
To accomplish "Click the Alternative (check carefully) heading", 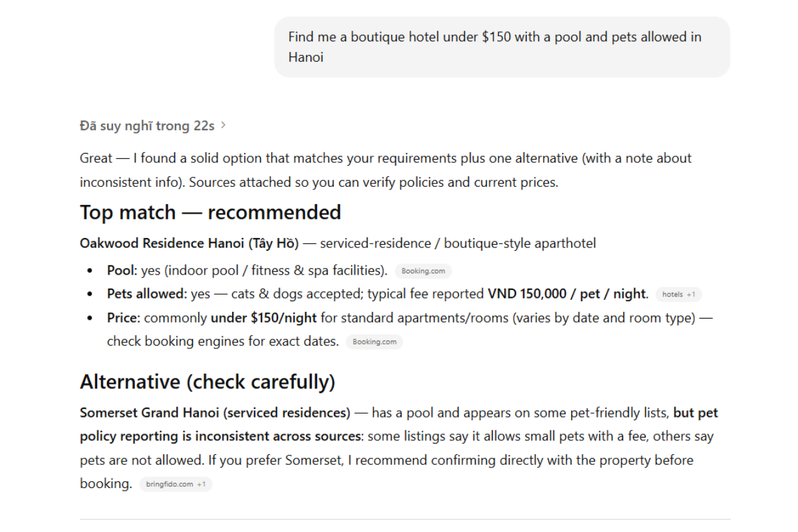I will click(x=207, y=382).
